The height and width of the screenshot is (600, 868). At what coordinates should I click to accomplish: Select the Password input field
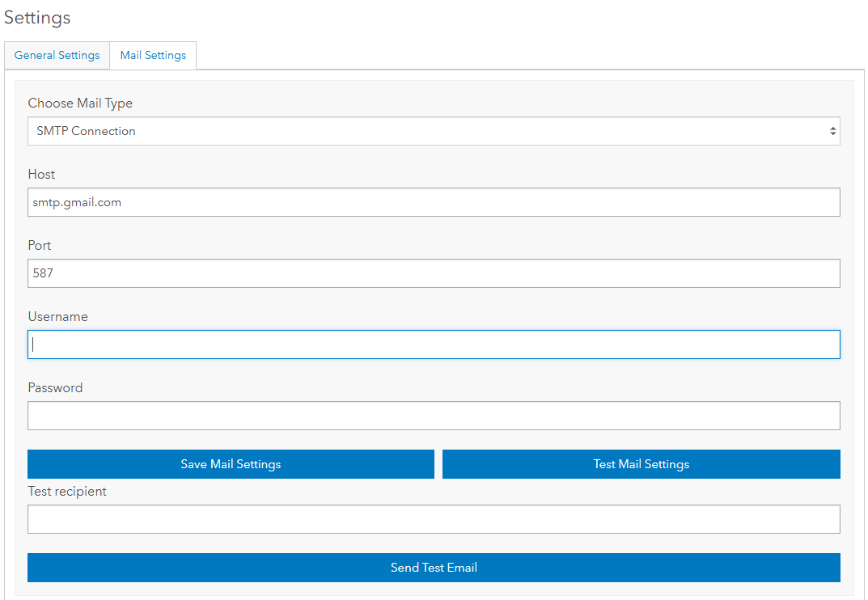point(434,416)
